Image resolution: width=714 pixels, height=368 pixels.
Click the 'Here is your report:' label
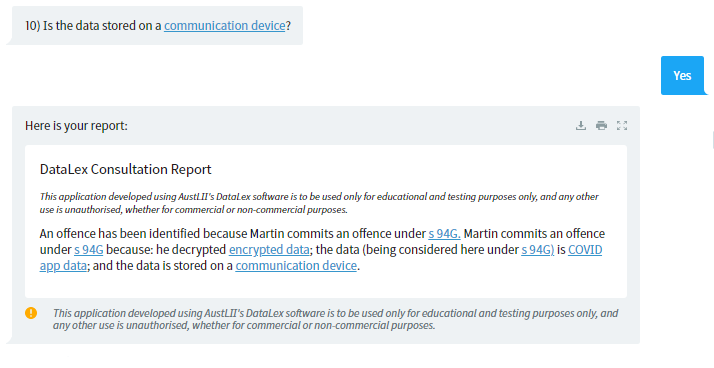pyautogui.click(x=76, y=126)
